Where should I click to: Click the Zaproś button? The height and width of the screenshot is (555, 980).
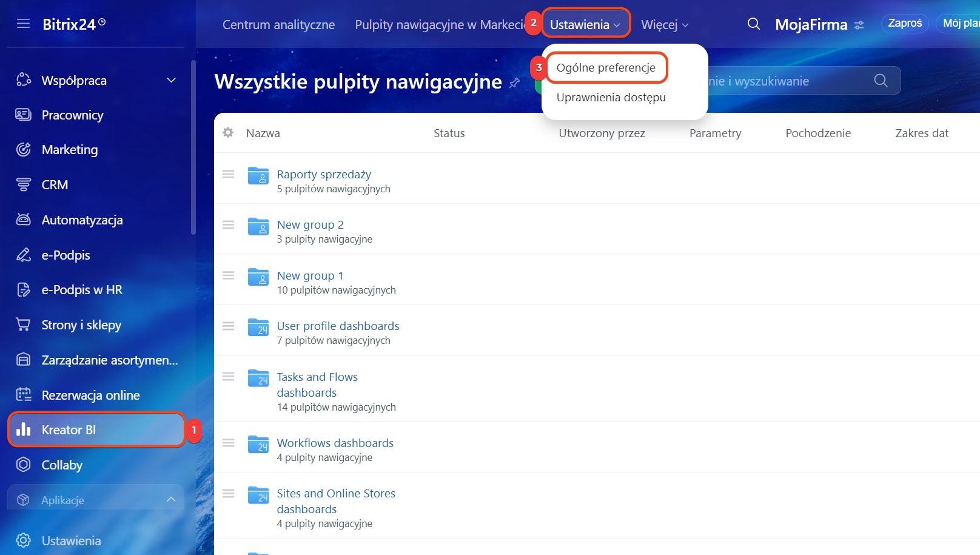(904, 23)
